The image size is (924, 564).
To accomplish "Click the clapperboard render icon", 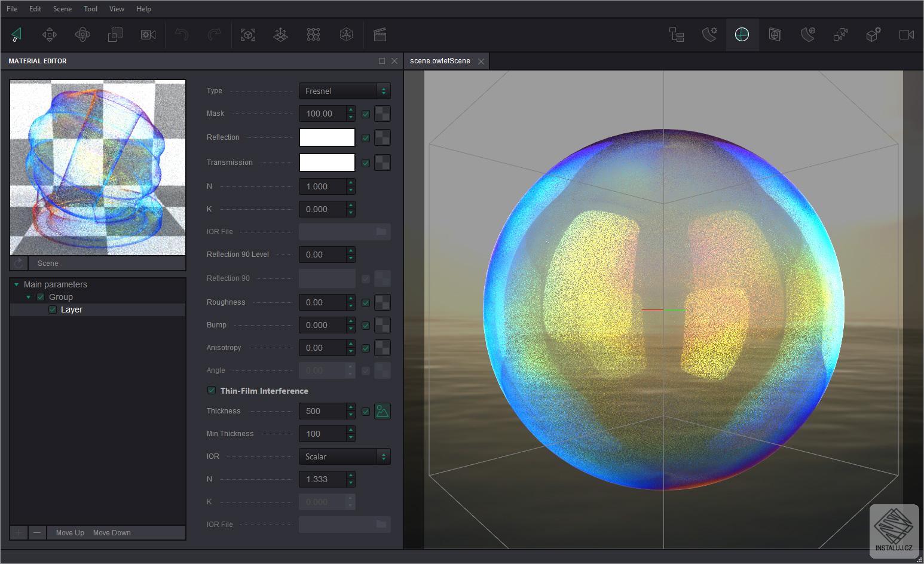I will [380, 35].
